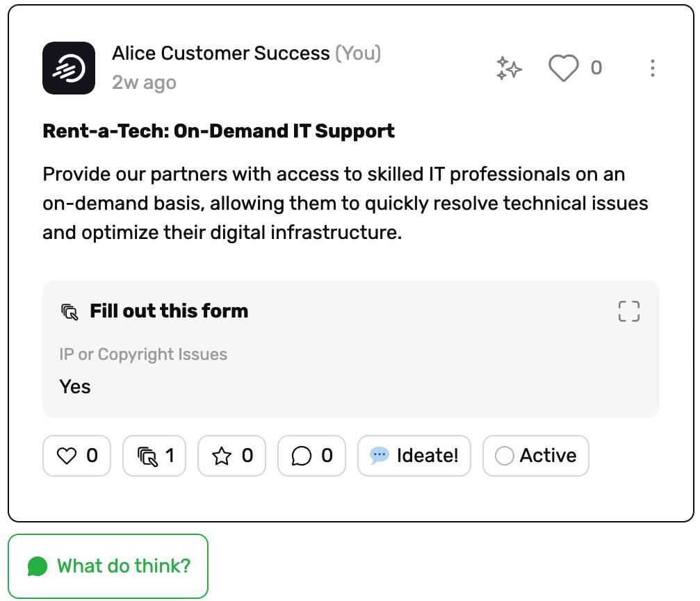Open the three-dot overflow menu
Screen dimensions: 700x601
[x=652, y=67]
